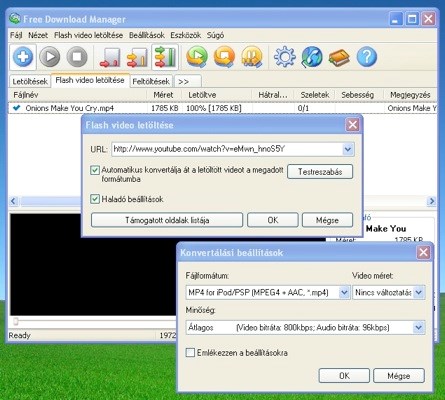This screenshot has height=400, width=445.
Task: Click Mégse in Flash video letöltése dialog
Action: click(x=327, y=220)
